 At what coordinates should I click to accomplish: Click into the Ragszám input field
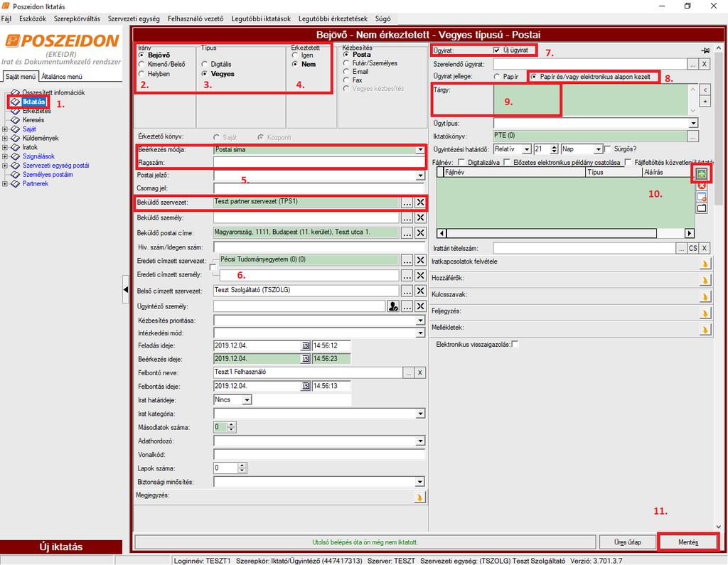click(x=319, y=163)
